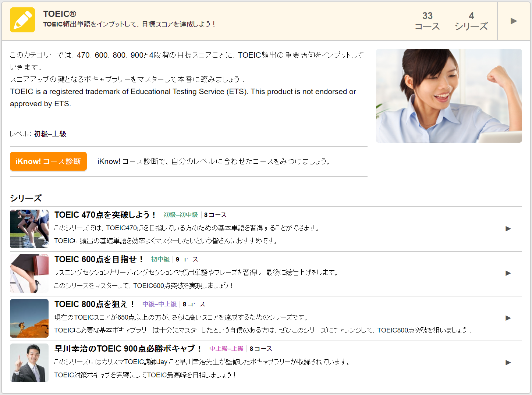Open the iKnow! コース診断 button

coord(48,161)
